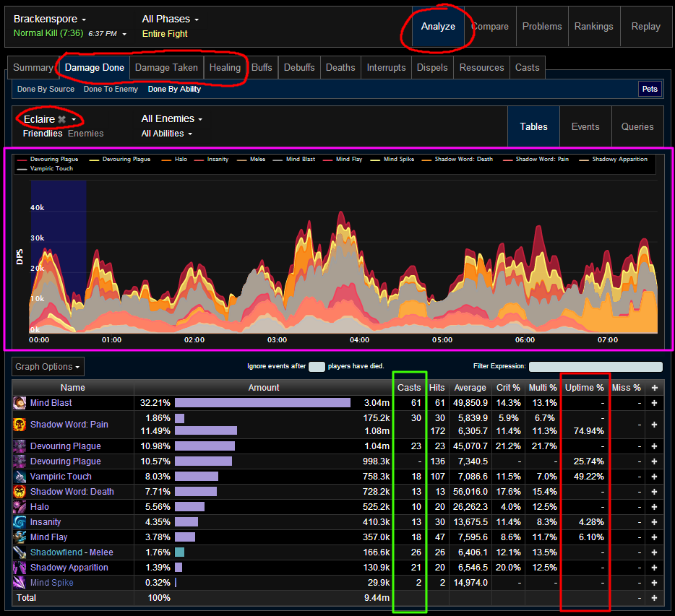Screen dimensions: 675x616
Task: Toggle the Pets button
Action: click(649, 89)
